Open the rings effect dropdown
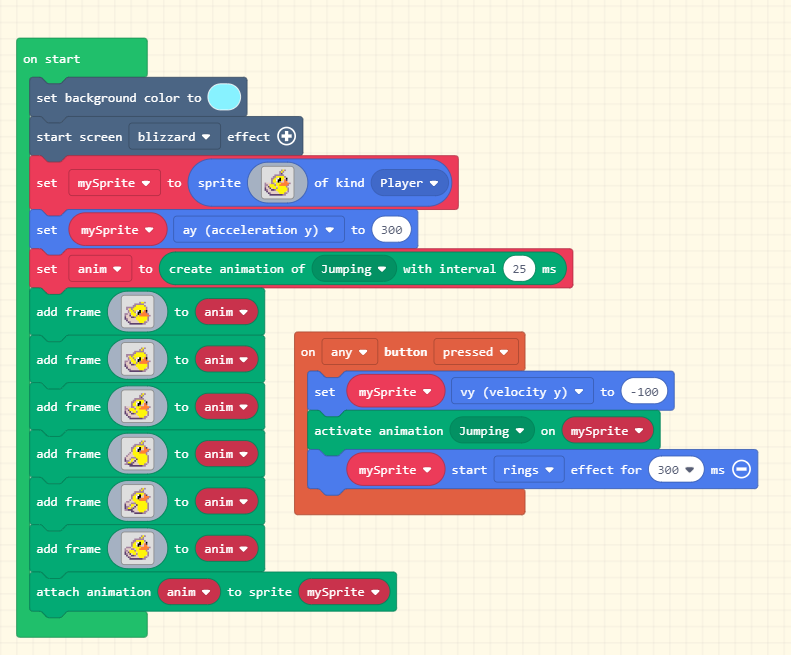 [528, 469]
